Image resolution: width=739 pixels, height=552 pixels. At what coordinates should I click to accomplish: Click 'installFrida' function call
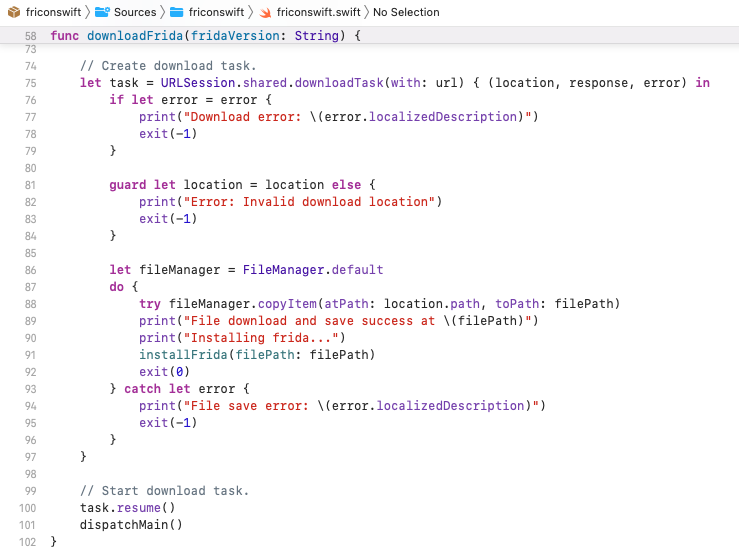tap(183, 354)
